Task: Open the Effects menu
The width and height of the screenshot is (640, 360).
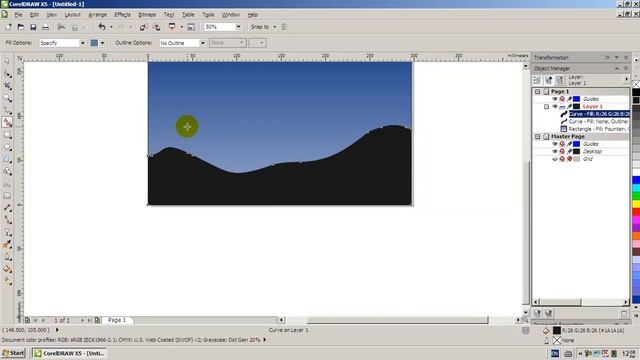Action: point(122,15)
